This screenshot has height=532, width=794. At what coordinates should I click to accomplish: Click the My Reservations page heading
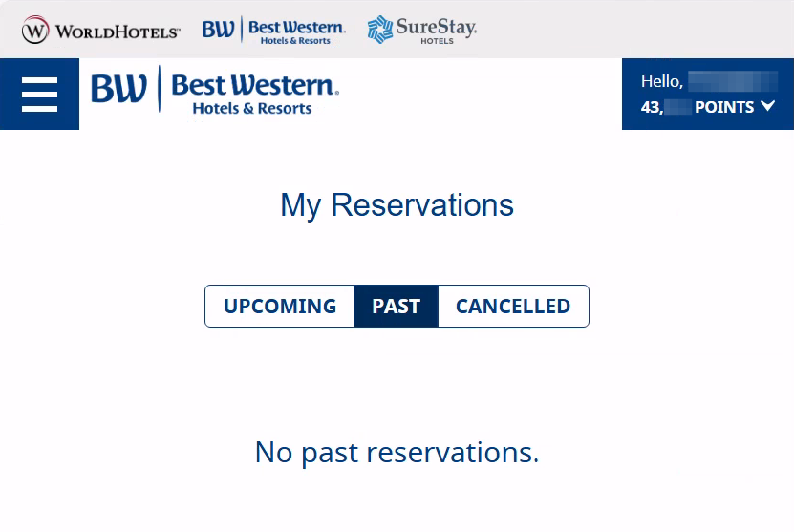pos(397,205)
